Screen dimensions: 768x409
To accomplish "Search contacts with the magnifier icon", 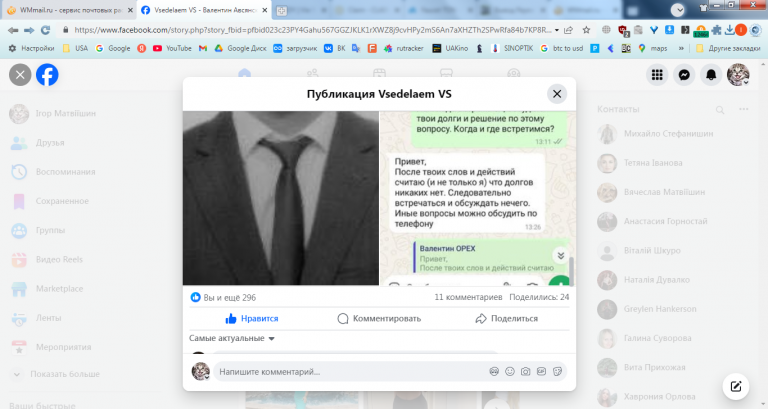I will click(720, 110).
